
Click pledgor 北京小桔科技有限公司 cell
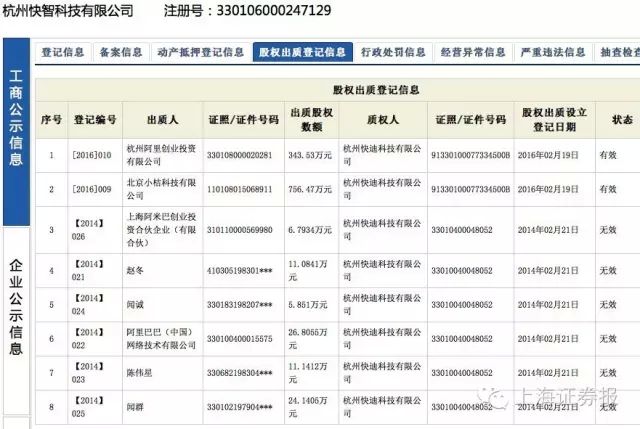[x=162, y=189]
